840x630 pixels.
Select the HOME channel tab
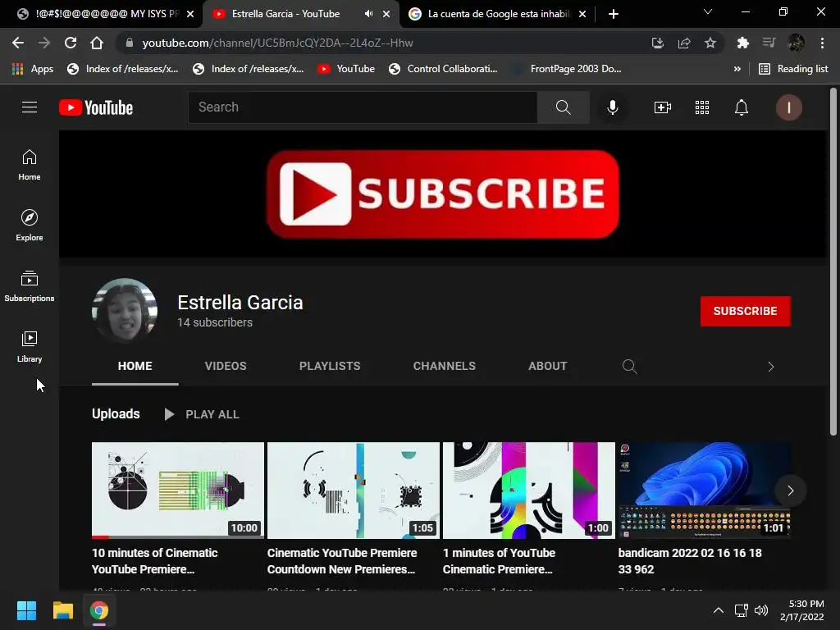[x=135, y=367]
